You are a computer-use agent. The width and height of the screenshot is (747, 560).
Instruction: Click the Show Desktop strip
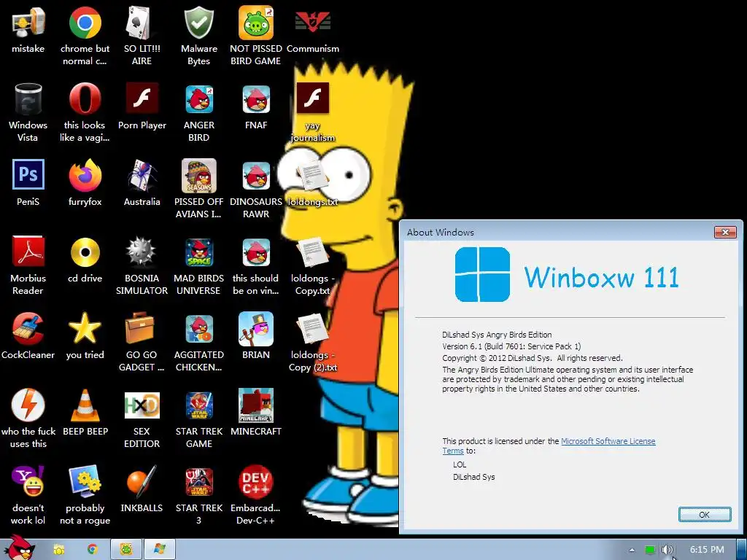click(x=741, y=550)
